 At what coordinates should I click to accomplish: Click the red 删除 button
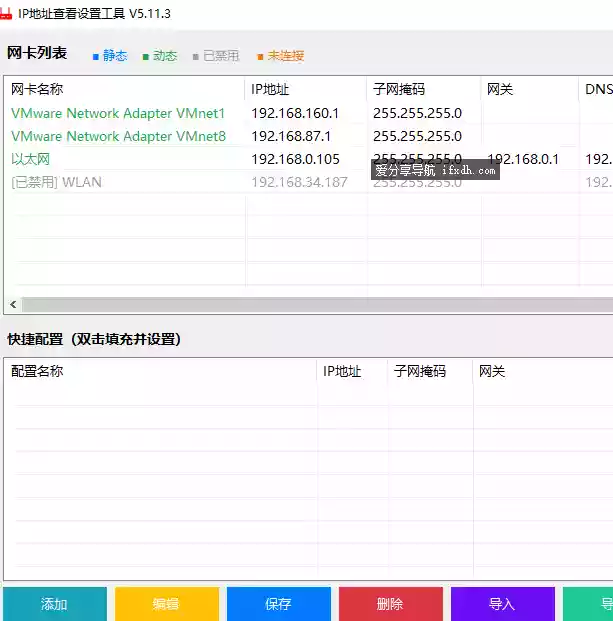tap(391, 604)
